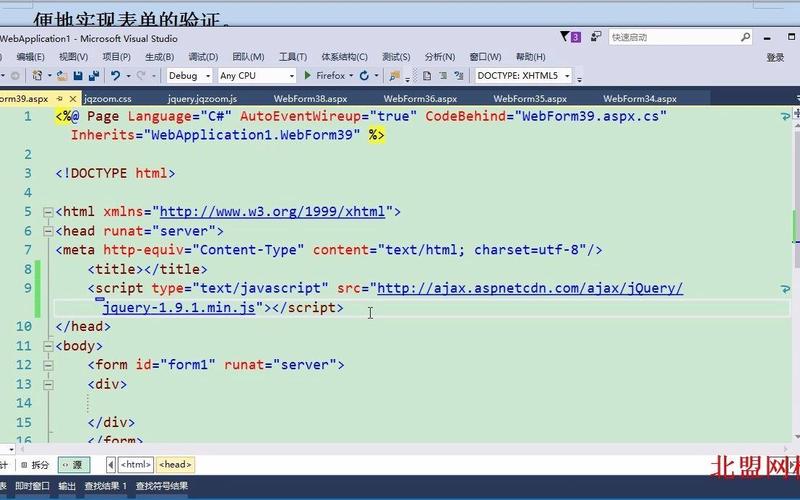The height and width of the screenshot is (500, 800).
Task: Click the 登录 sign-in link
Action: click(775, 57)
